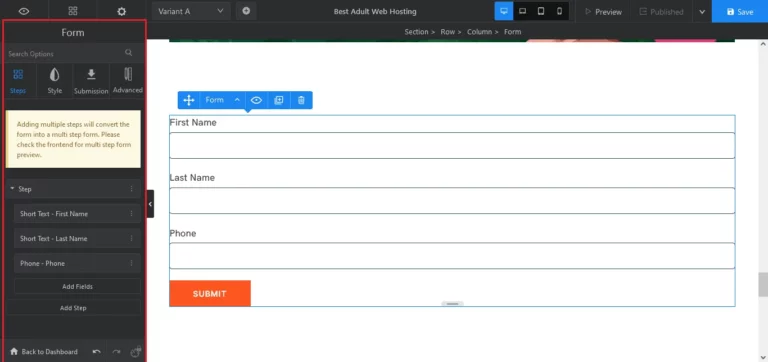
Task: Click the Column breadcrumb
Action: tap(479, 32)
